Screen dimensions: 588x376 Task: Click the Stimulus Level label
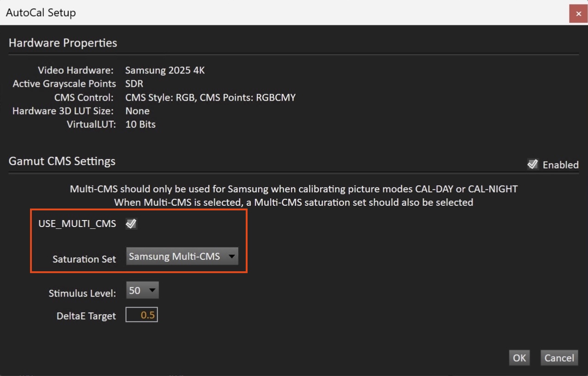[82, 293]
